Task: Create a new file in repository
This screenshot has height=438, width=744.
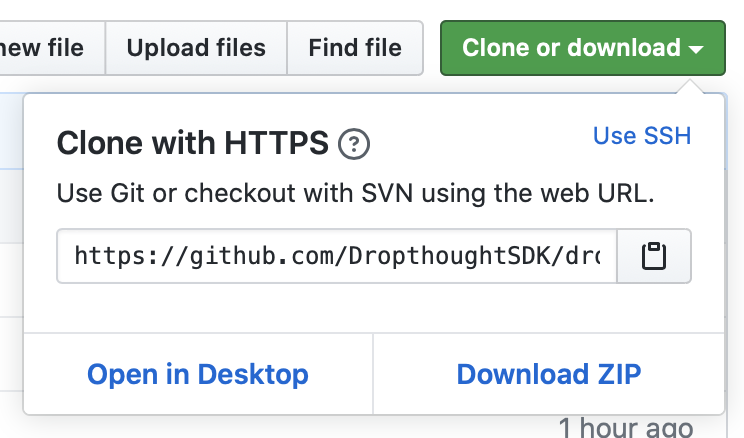Action: click(45, 47)
